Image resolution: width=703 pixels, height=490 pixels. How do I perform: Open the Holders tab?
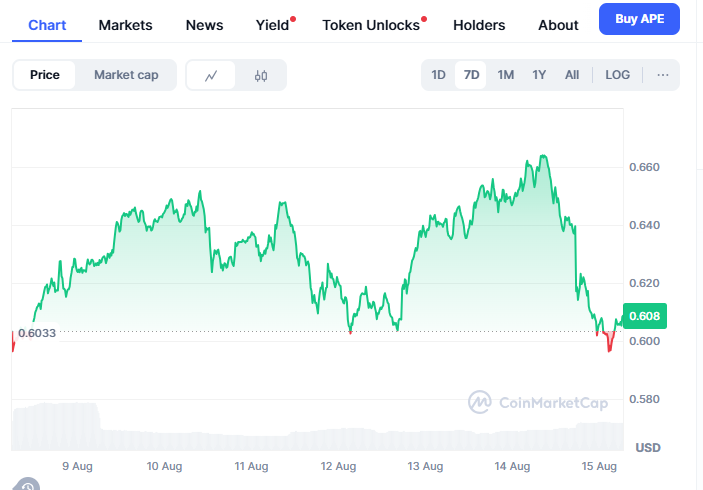(x=479, y=25)
